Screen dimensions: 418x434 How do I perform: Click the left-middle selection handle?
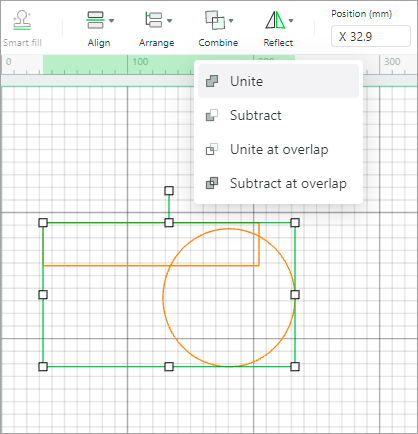click(43, 295)
